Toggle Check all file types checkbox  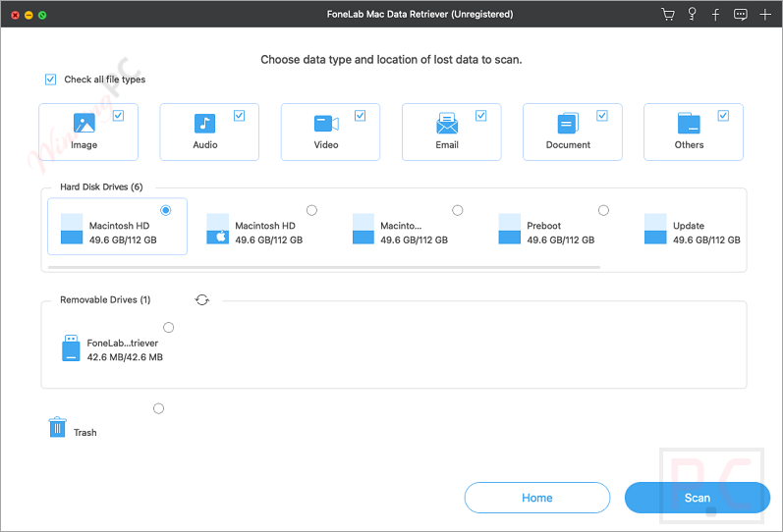tap(50, 80)
